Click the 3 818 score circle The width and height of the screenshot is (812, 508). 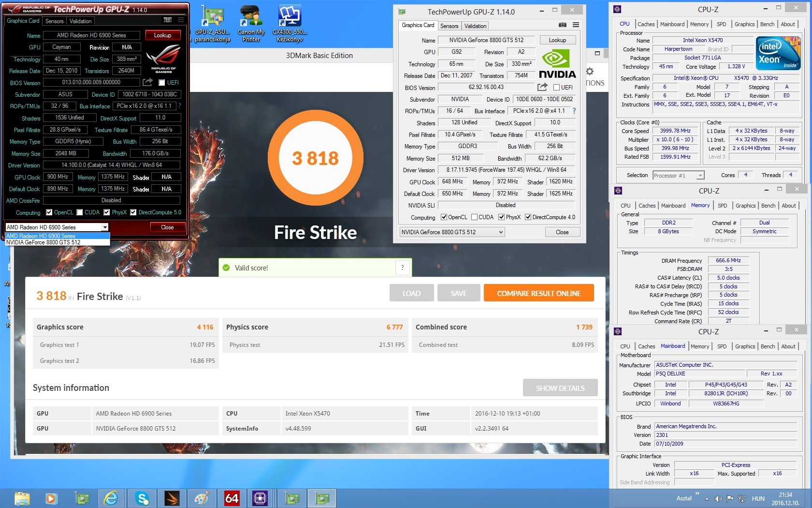315,158
